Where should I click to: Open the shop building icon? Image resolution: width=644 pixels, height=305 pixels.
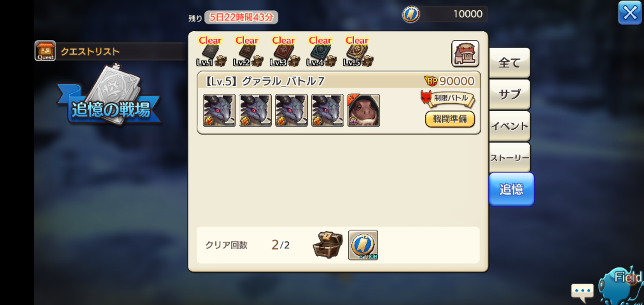click(465, 54)
